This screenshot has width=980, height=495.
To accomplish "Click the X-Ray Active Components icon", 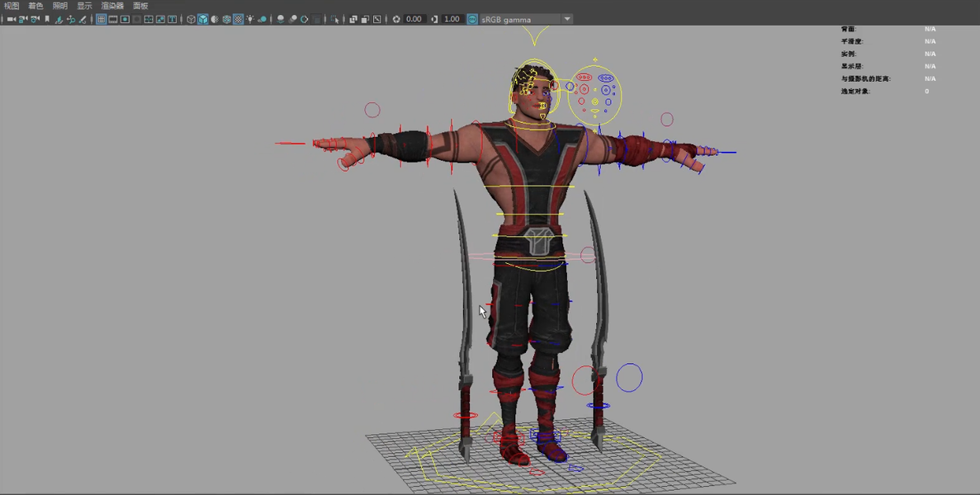I will [365, 19].
